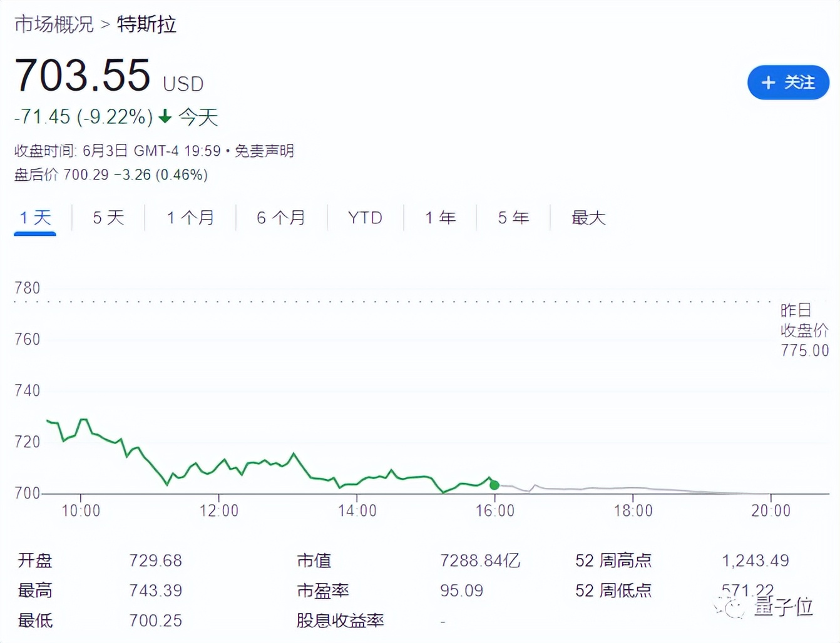The height and width of the screenshot is (643, 840).
Task: Click the 760 price axis label
Action: [x=27, y=339]
